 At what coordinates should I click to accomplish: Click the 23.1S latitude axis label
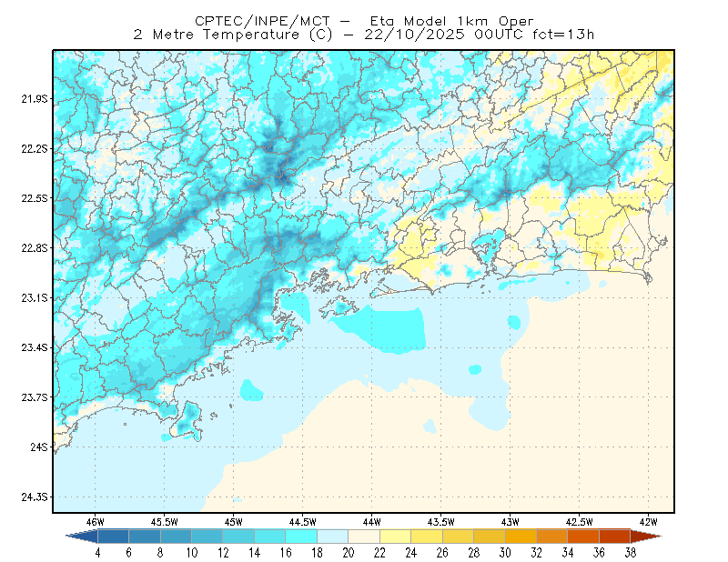[x=35, y=297]
